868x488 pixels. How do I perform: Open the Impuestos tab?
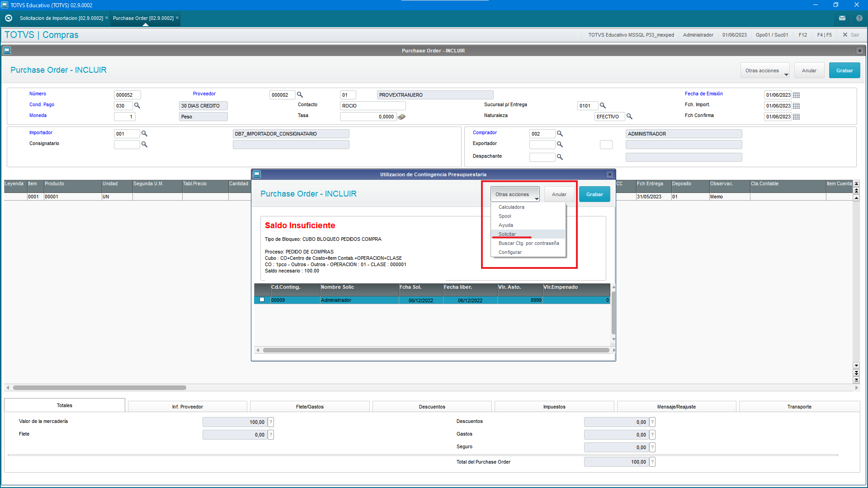(554, 407)
